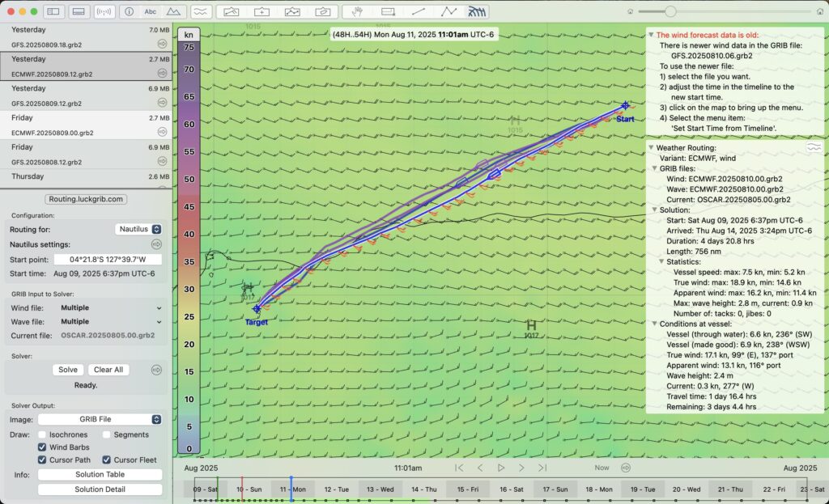Uncheck the Wind Barbs checkbox

point(43,447)
